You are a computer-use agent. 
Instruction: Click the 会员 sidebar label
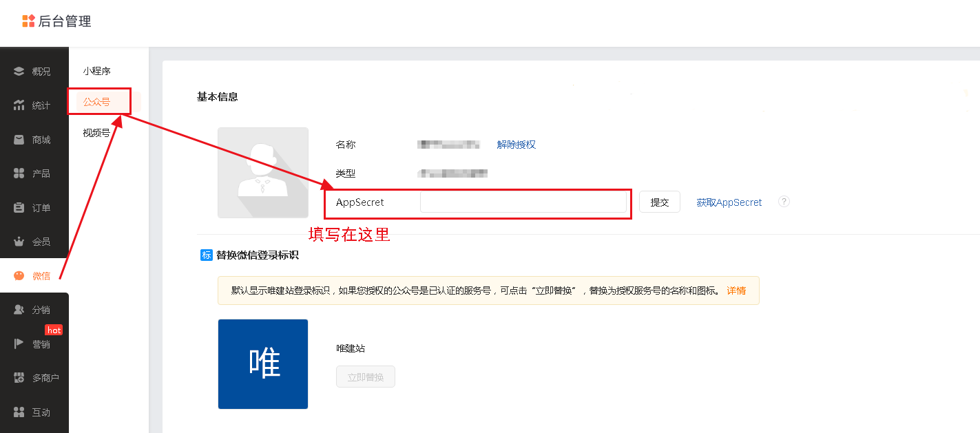[41, 242]
